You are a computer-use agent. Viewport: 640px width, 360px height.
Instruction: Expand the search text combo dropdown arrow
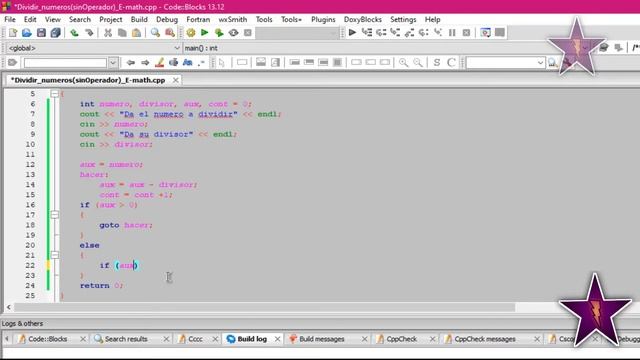coord(113,62)
